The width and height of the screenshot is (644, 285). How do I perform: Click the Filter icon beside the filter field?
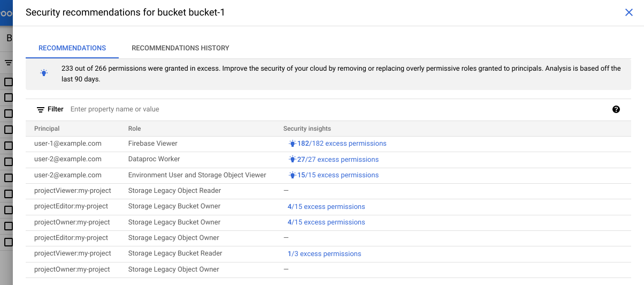[41, 109]
